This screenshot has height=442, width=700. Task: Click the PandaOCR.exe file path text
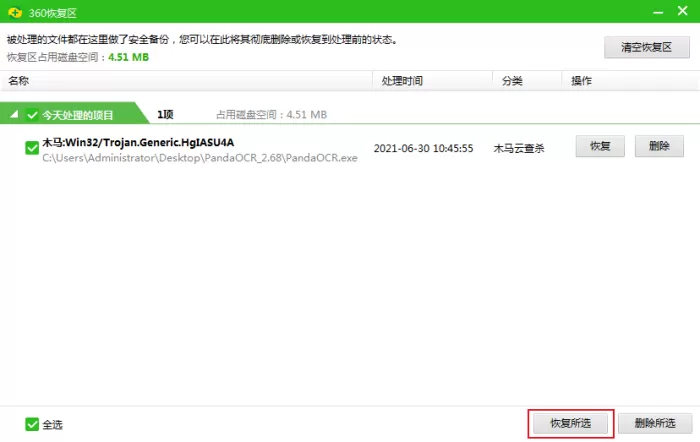[200, 158]
